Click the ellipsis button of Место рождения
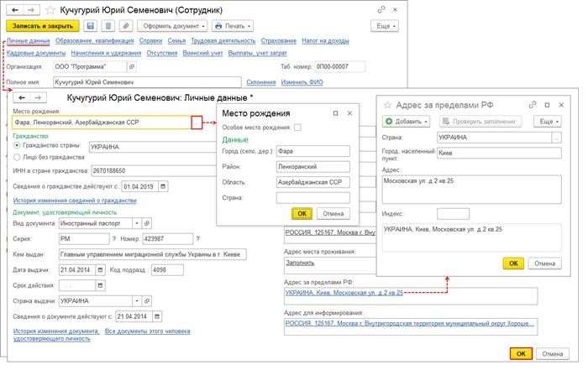Screen dimensions: 588x370 (x=197, y=122)
